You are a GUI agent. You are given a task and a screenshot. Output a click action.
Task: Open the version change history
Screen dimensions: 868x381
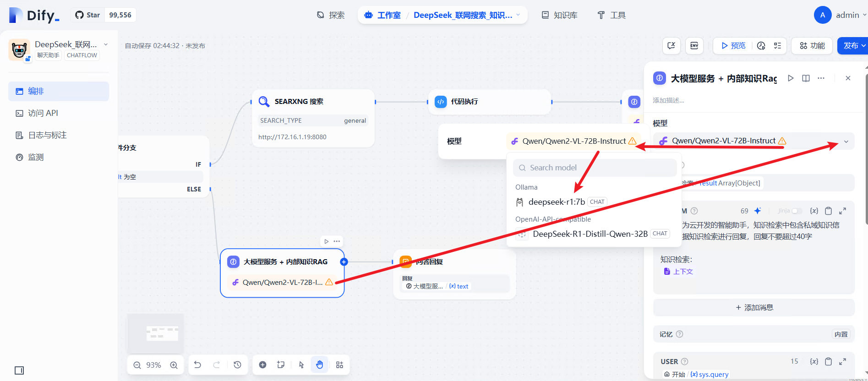click(237, 365)
